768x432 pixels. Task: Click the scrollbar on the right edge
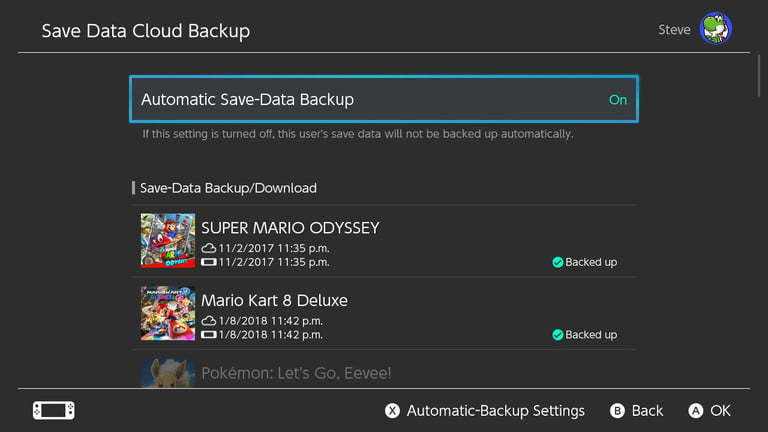[x=759, y=75]
